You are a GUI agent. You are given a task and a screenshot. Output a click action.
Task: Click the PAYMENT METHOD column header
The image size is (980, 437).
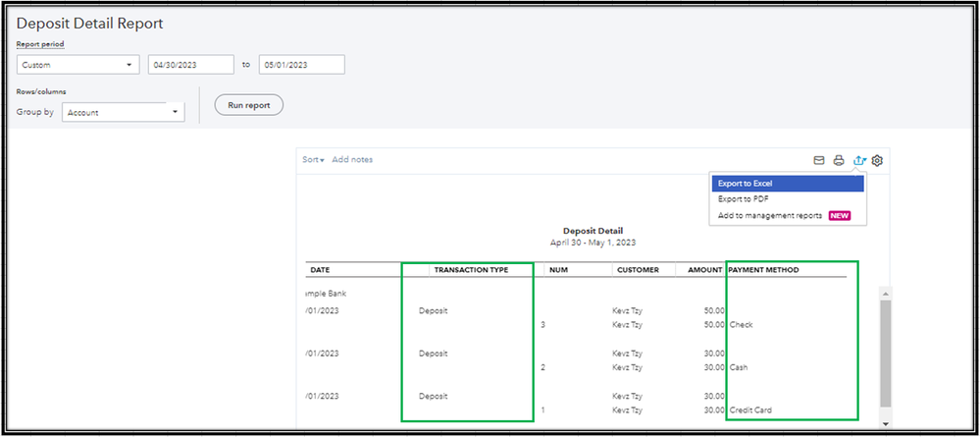pyautogui.click(x=764, y=270)
